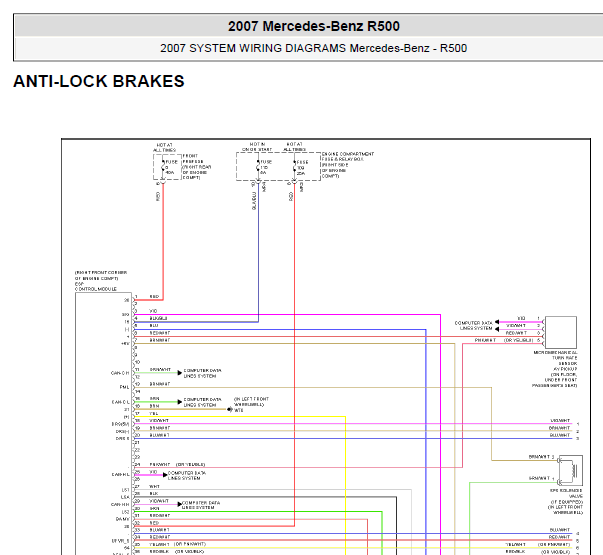The width and height of the screenshot is (603, 555).
Task: Click the "FRONT PREFUSE" box label
Action: click(x=193, y=159)
